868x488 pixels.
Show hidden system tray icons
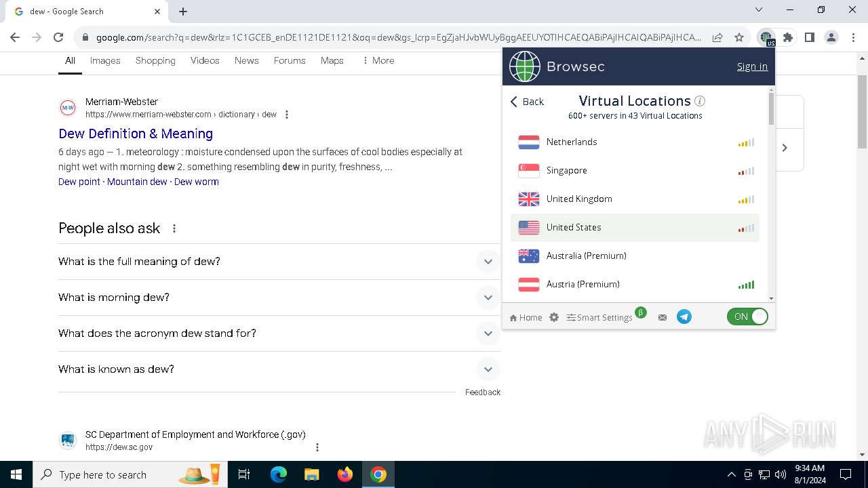click(x=731, y=474)
